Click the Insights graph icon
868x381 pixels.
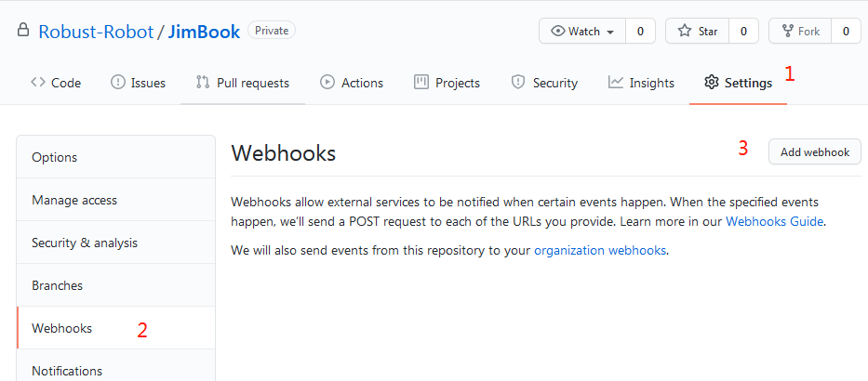[x=616, y=83]
